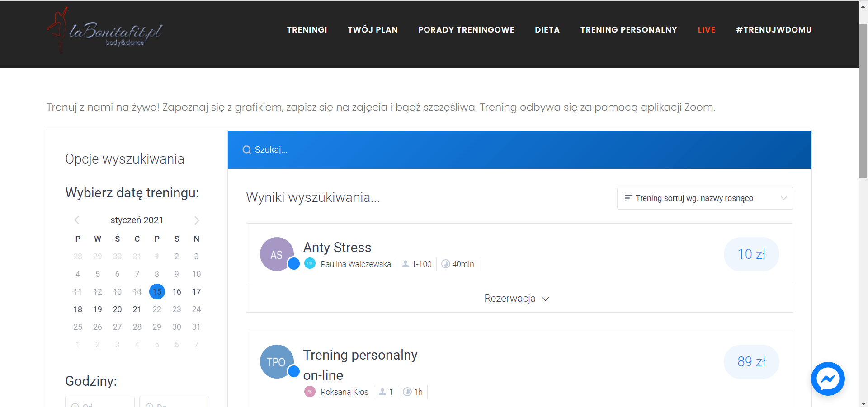This screenshot has height=407, width=868.
Task: Click the laBonitafit.pl logo
Action: [x=105, y=31]
